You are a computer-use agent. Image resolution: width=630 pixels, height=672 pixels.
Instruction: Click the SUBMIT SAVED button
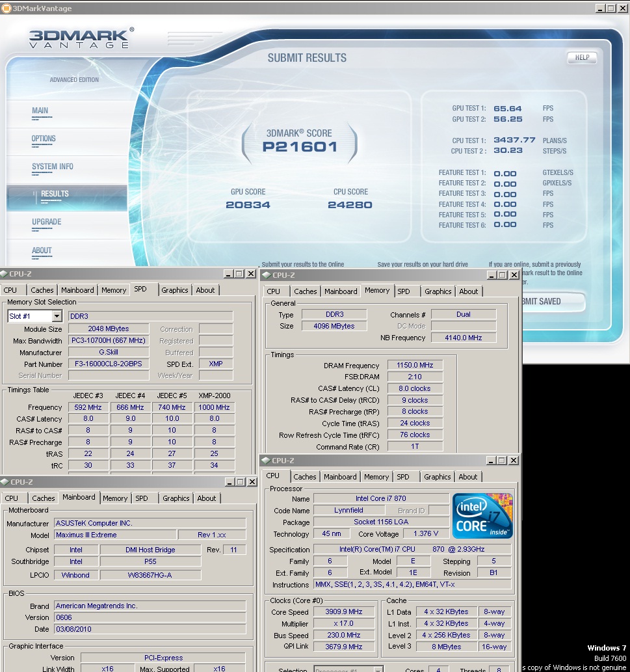click(x=553, y=302)
